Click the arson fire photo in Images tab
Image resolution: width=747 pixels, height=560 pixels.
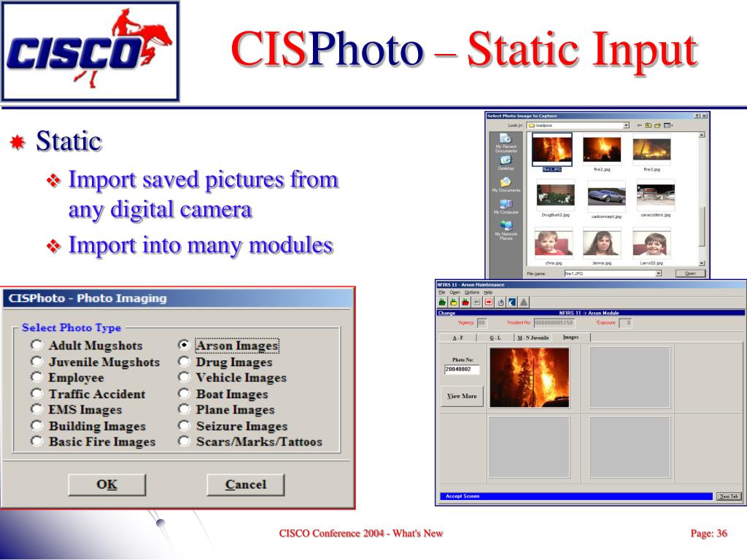coord(530,377)
